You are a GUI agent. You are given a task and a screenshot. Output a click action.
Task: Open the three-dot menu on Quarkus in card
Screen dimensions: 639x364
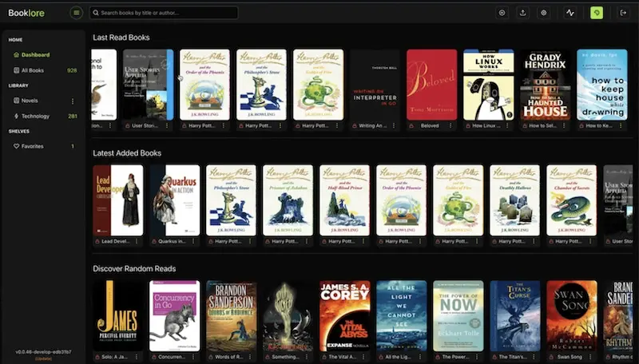193,241
